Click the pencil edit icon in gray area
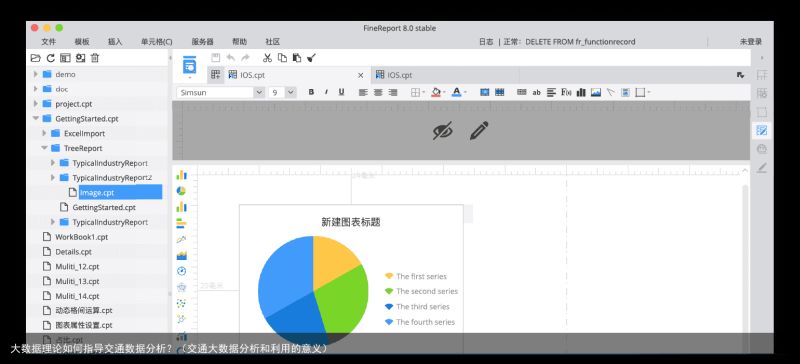 [x=479, y=130]
